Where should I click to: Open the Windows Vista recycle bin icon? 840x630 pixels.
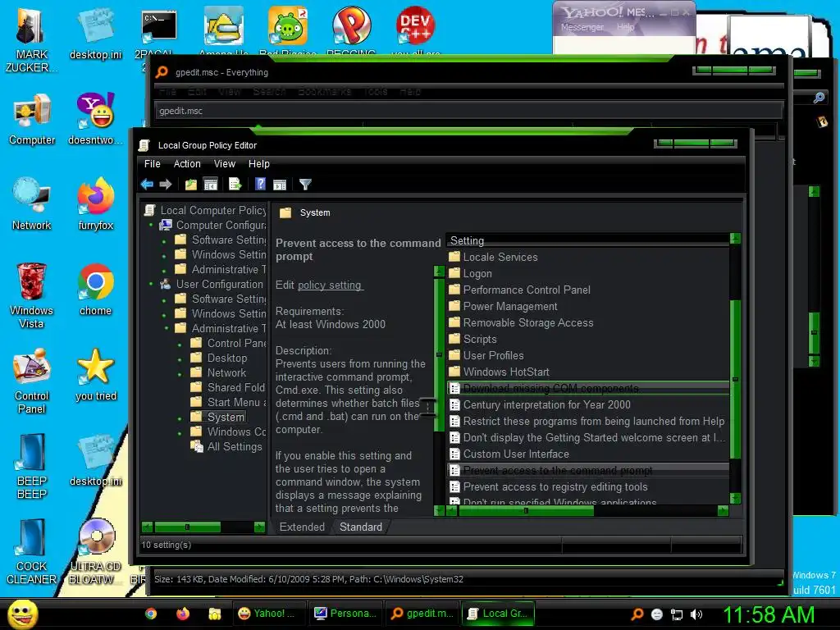pyautogui.click(x=32, y=295)
